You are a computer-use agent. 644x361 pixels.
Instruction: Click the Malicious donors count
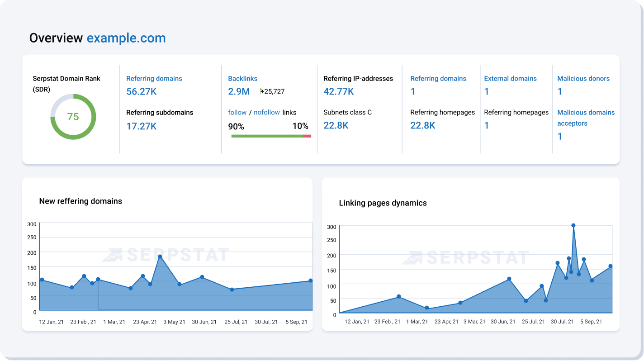pos(560,91)
